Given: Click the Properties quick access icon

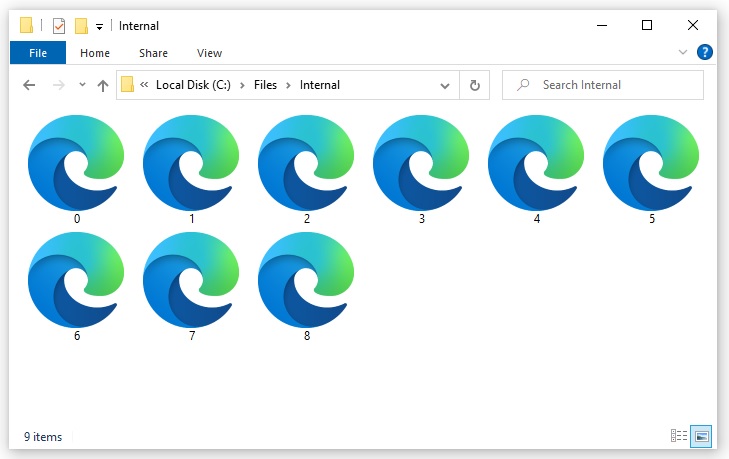Looking at the screenshot, I should coord(59,26).
